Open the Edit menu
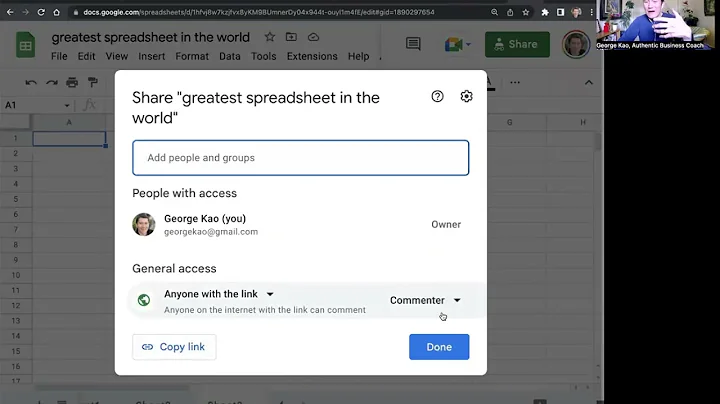 tap(86, 56)
